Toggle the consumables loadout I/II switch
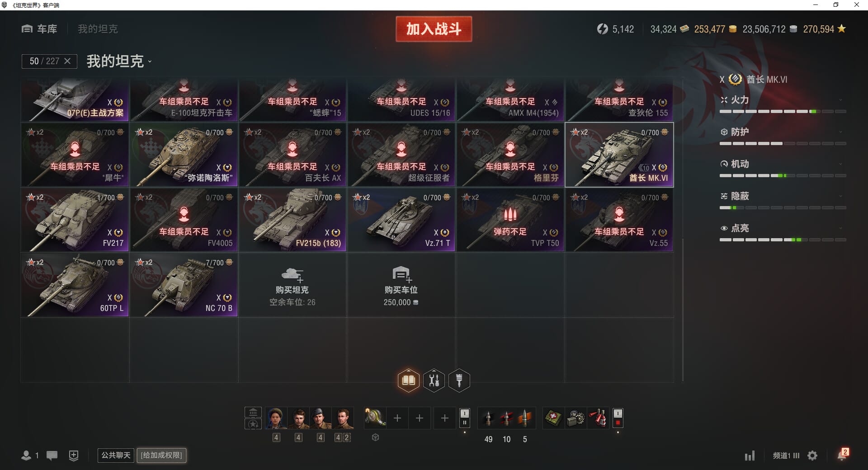This screenshot has width=868, height=470. [x=618, y=418]
